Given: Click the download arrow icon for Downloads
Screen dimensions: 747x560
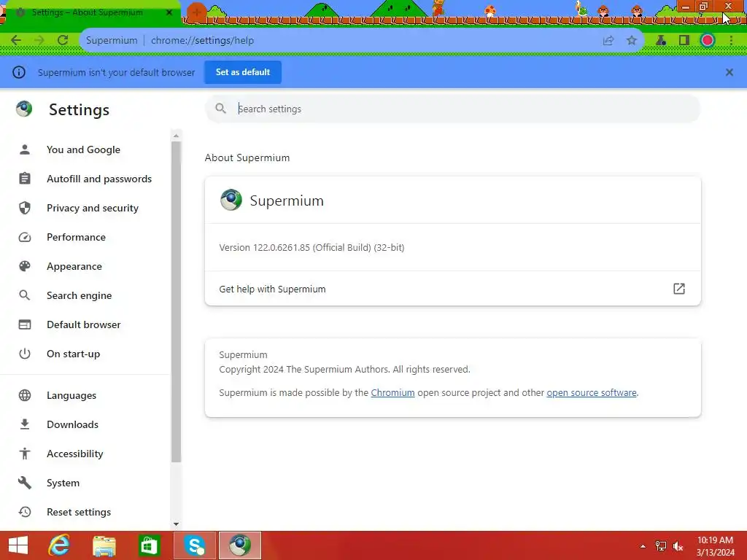Looking at the screenshot, I should click(25, 424).
